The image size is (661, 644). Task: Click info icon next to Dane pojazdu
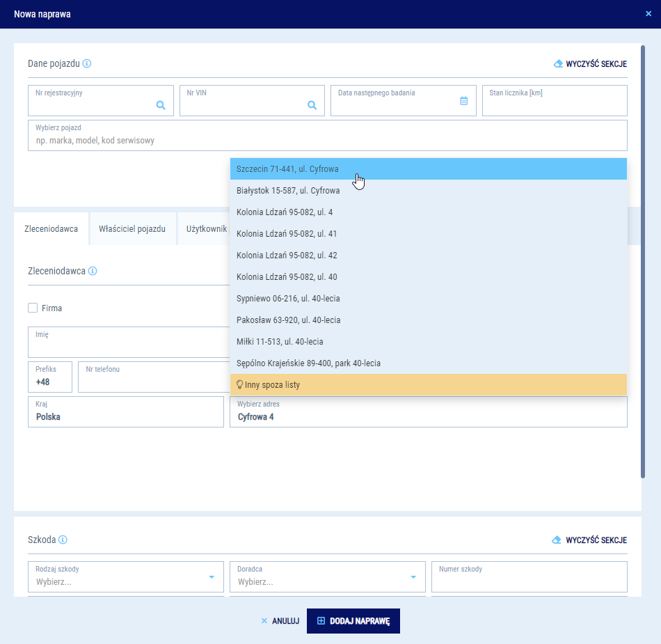[87, 63]
